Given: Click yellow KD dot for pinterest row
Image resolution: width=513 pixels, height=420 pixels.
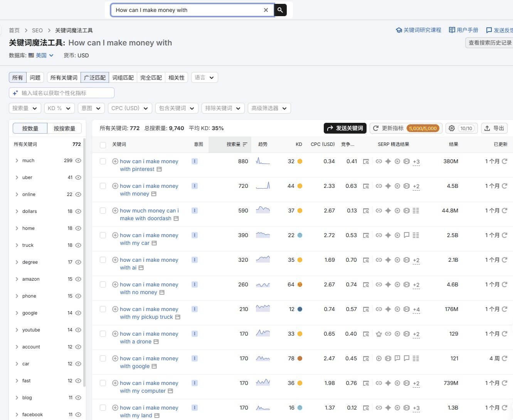Looking at the screenshot, I should pos(300,161).
